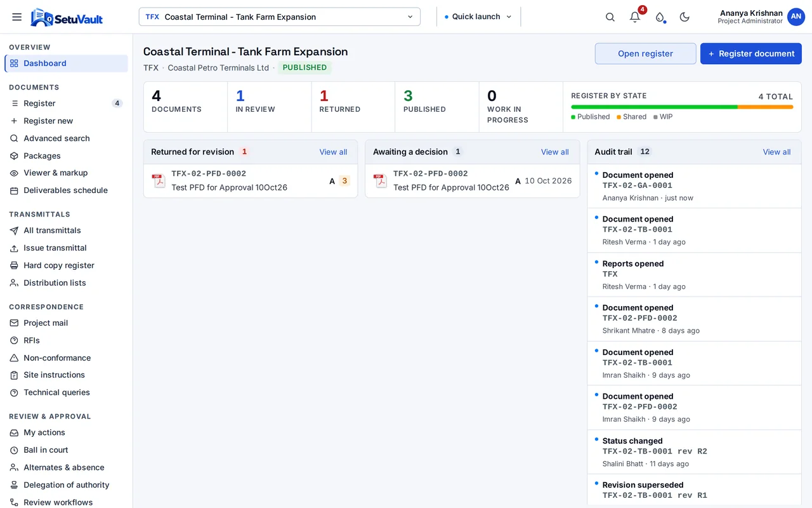Open Delegation of authority in sidebar
Screen dimensions: 812x508
click(x=66, y=485)
